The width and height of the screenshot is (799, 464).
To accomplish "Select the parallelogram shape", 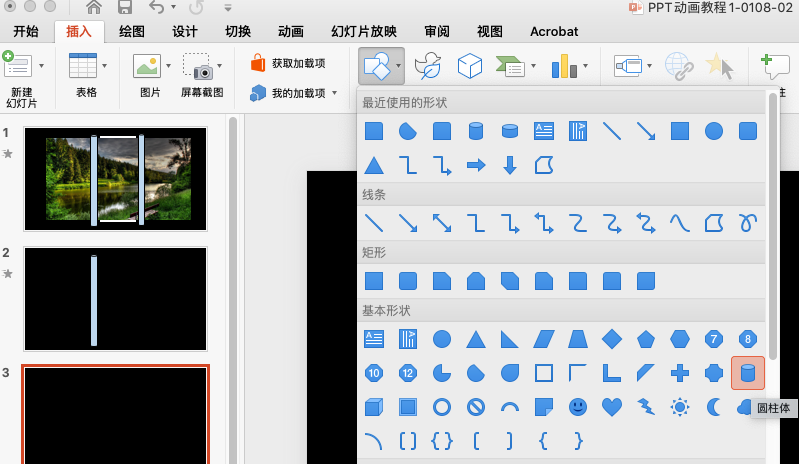I will [x=544, y=339].
